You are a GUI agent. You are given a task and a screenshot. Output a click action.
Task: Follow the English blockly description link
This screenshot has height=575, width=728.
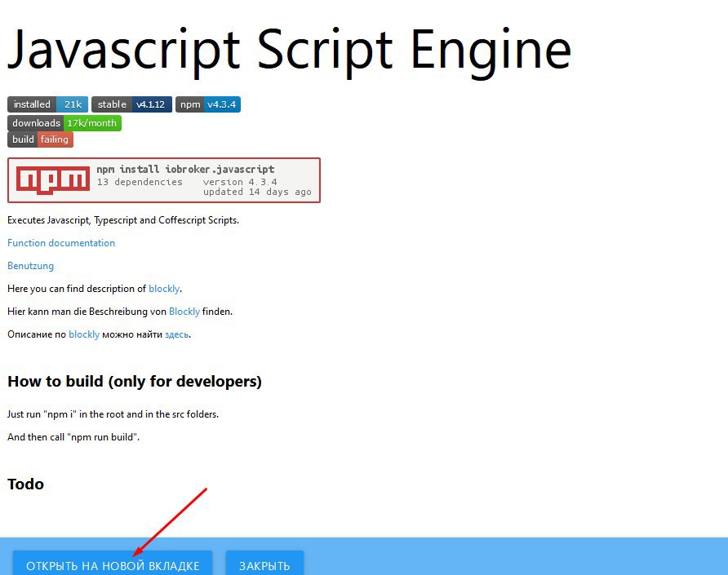(x=164, y=289)
